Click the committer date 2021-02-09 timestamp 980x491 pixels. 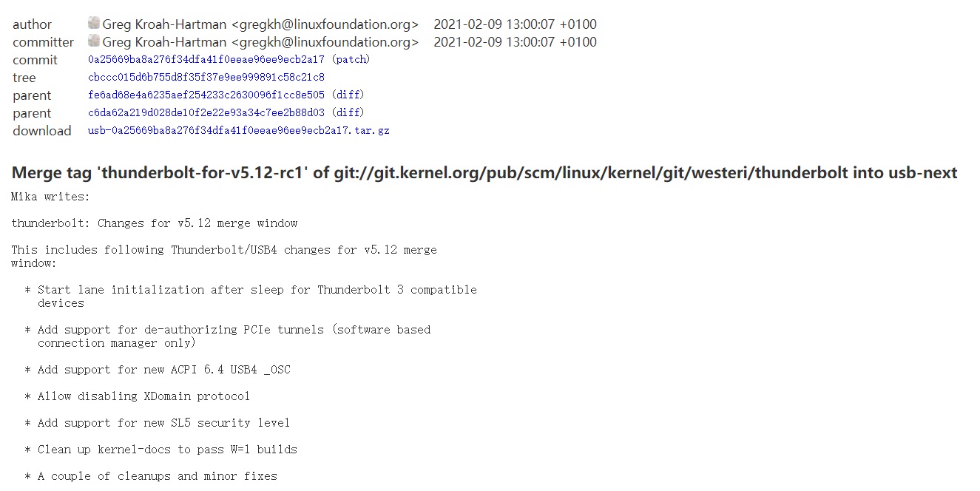tap(515, 42)
